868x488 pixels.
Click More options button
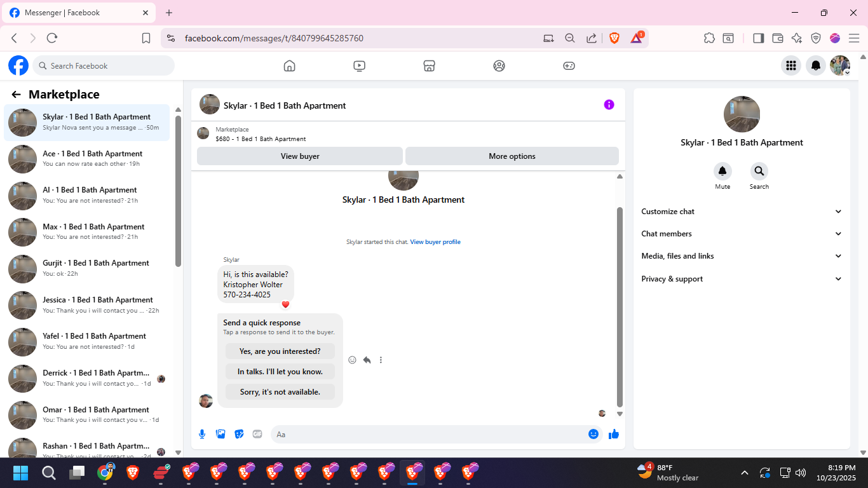tap(512, 156)
